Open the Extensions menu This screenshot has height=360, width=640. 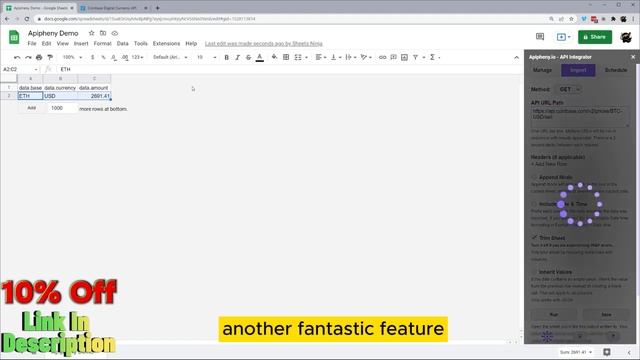click(x=166, y=43)
